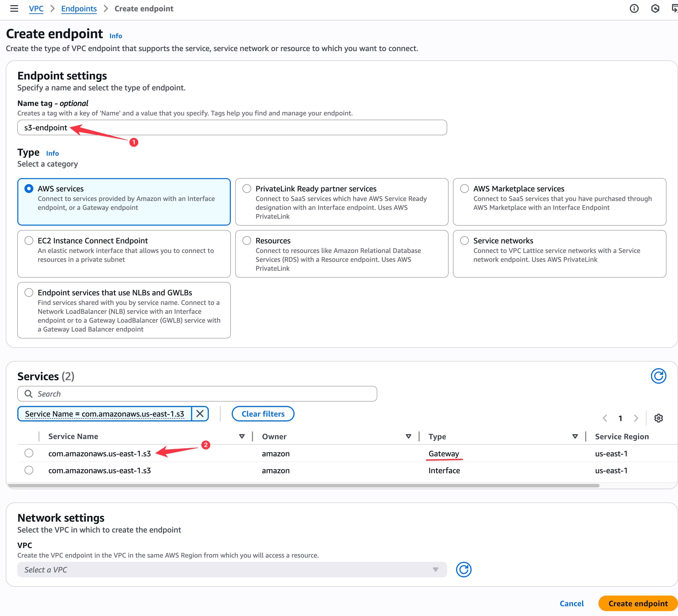The width and height of the screenshot is (678, 616).
Task: Select AWS Marketplace services type
Action: [x=465, y=189]
